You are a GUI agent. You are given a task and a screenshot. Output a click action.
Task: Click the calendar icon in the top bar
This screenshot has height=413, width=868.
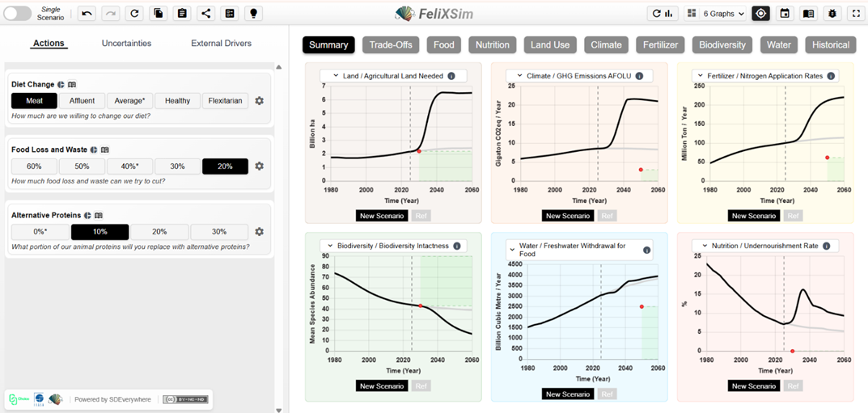tap(784, 14)
